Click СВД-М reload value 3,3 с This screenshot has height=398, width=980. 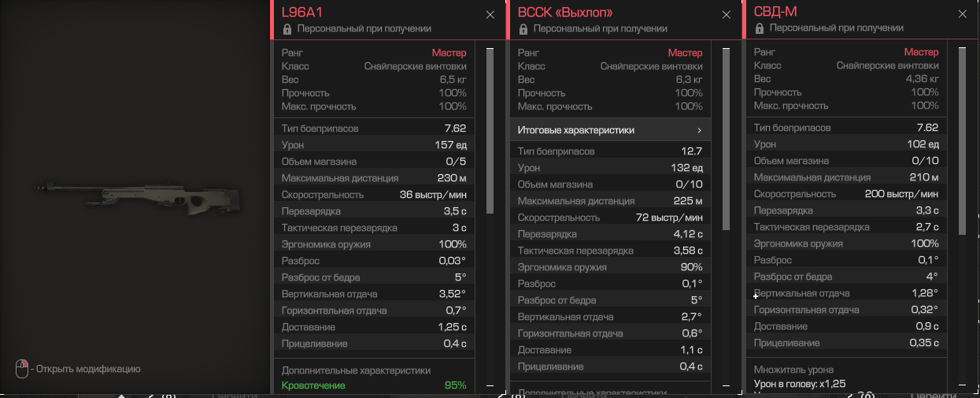coord(926,210)
